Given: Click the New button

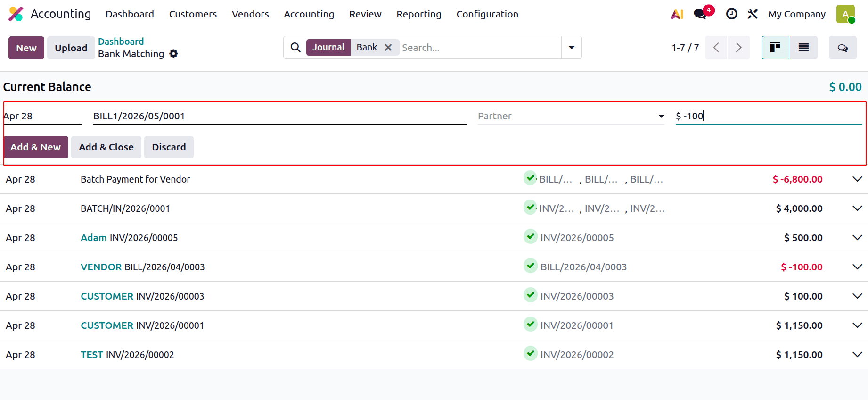Looking at the screenshot, I should 26,48.
